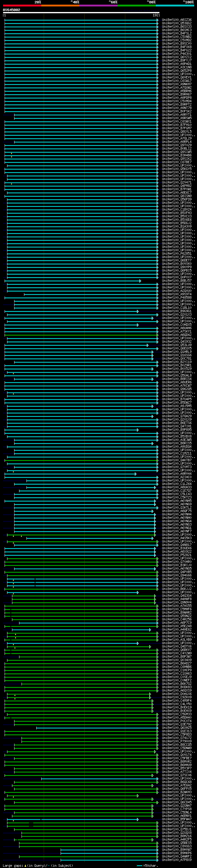Screen dimensions: 197x868
Task: Open hit UniRef100_B6ADZ7
Action: point(177,663)
